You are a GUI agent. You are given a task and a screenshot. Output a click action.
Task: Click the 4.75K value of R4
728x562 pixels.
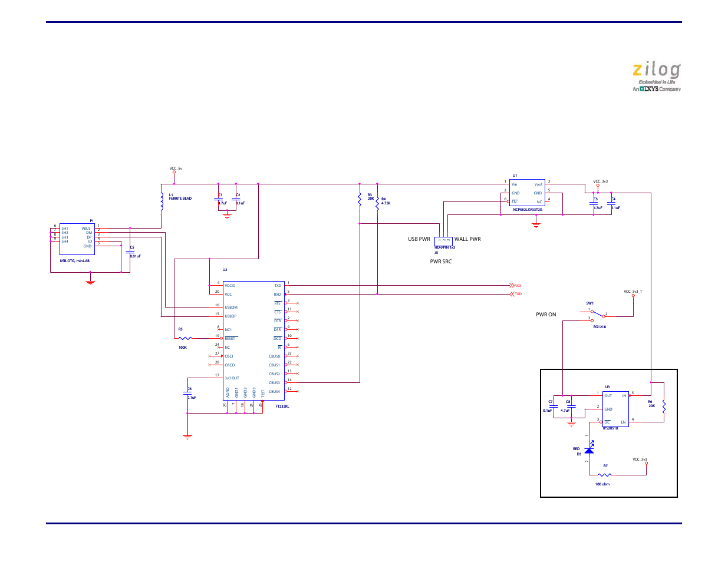(386, 203)
